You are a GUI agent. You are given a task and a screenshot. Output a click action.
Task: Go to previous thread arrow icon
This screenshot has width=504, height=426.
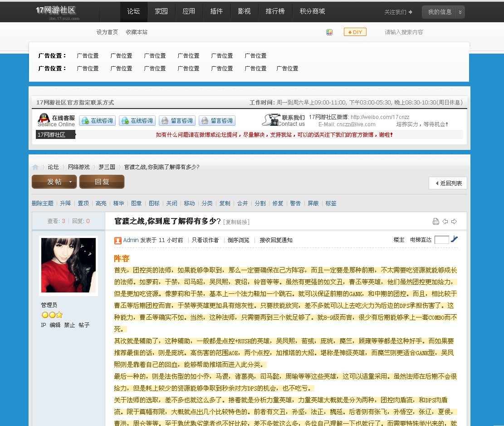tap(445, 221)
